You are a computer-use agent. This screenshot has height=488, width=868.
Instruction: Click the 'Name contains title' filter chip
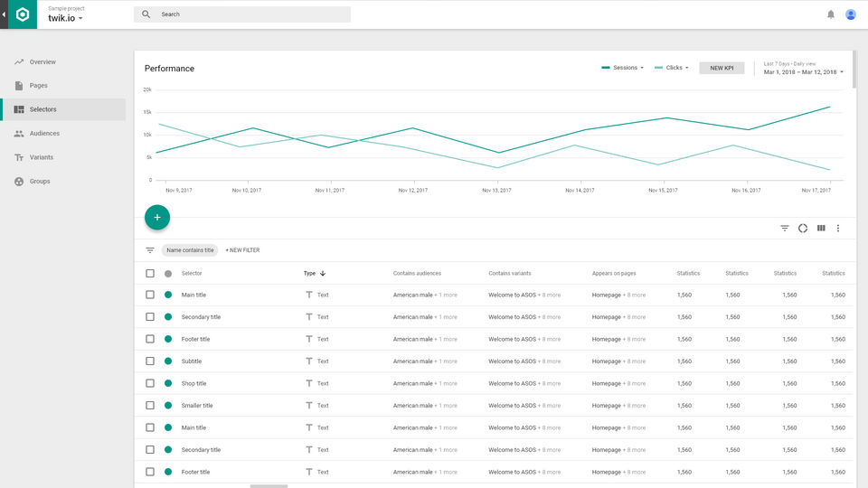(190, 250)
